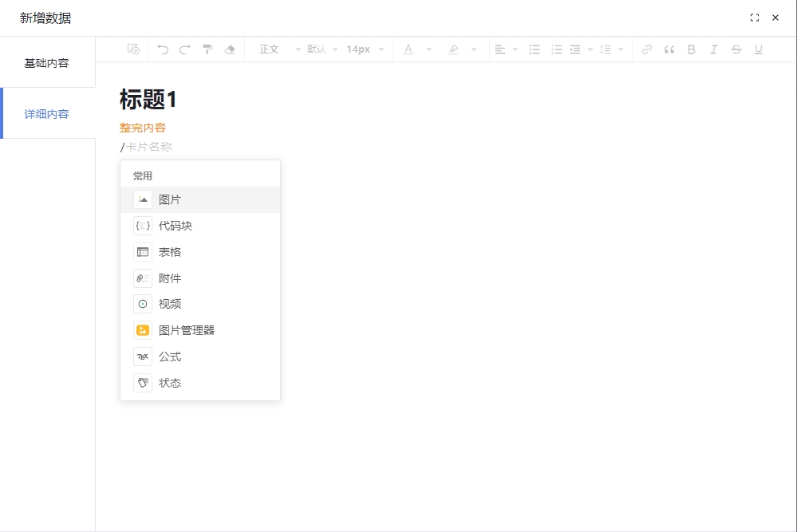797x532 pixels.
Task: Click the undo arrow in the toolbar
Action: (163, 49)
